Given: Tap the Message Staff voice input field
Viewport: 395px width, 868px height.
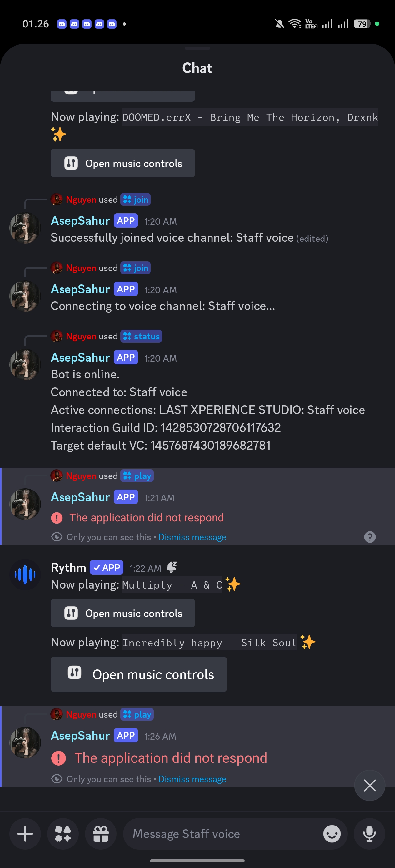Looking at the screenshot, I should click(222, 834).
